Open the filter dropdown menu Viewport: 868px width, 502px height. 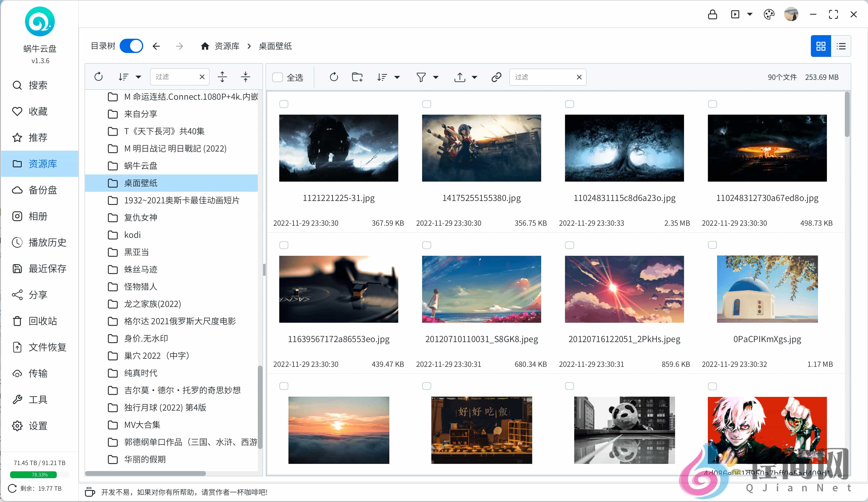427,77
